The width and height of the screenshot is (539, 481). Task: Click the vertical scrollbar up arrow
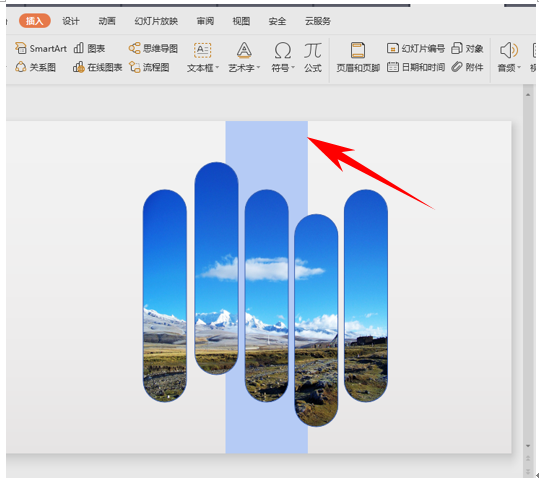[x=528, y=94]
